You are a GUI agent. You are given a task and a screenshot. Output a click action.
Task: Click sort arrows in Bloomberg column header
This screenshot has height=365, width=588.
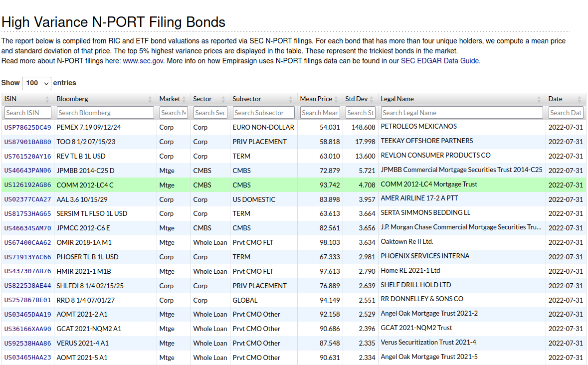(151, 99)
